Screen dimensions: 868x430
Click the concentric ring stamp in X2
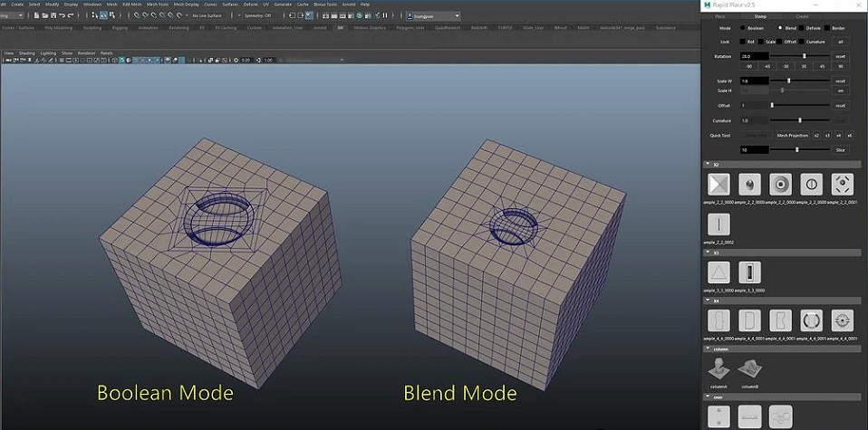tap(780, 185)
